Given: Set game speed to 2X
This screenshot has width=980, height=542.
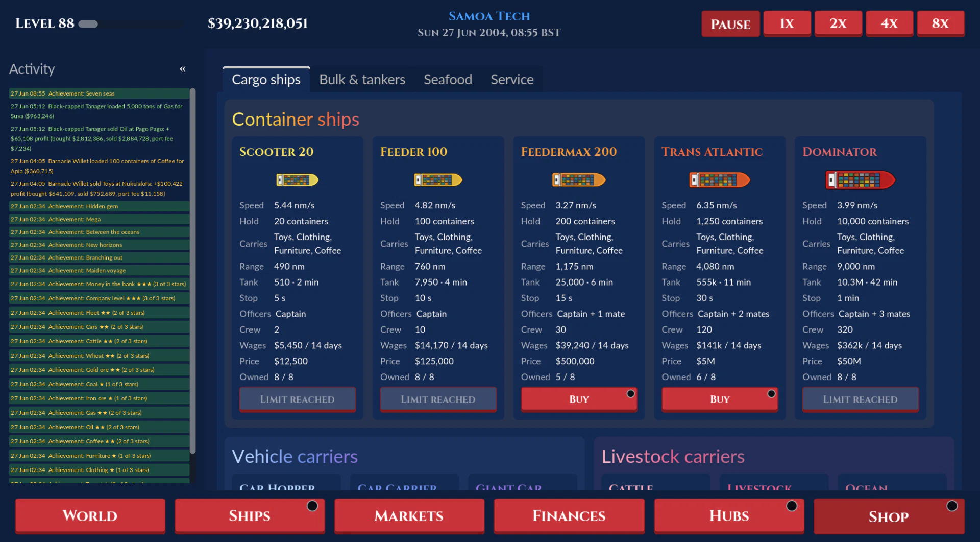Looking at the screenshot, I should pyautogui.click(x=838, y=23).
